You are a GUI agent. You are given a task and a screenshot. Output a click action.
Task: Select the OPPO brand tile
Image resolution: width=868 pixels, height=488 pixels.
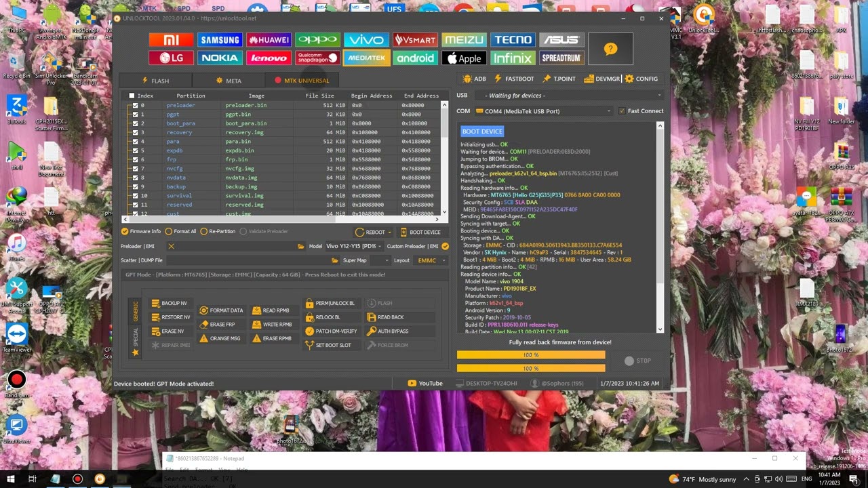[317, 40]
